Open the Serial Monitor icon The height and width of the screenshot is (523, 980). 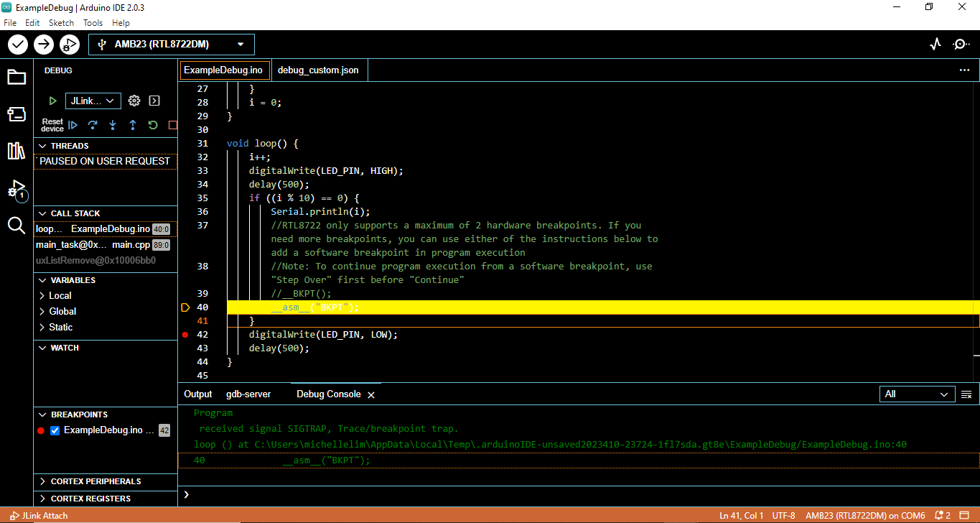[x=961, y=44]
